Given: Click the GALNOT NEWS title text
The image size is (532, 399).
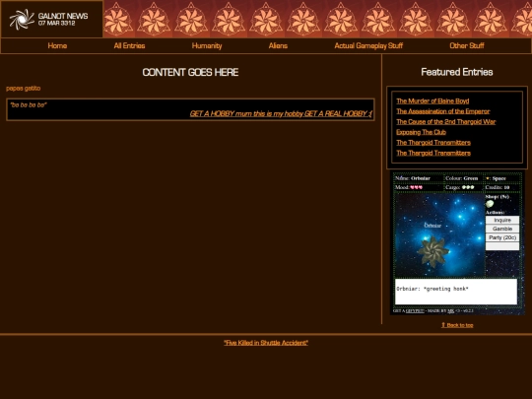Looking at the screenshot, I should coord(63,16).
